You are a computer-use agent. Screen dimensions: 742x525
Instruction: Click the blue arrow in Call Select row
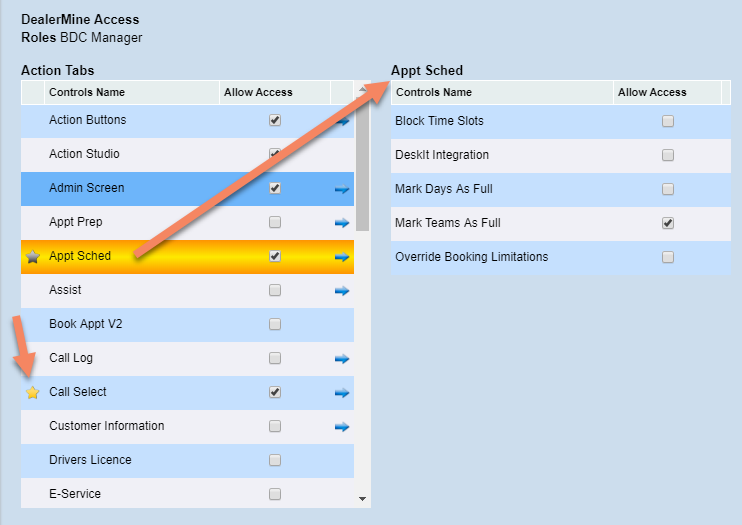tap(342, 392)
